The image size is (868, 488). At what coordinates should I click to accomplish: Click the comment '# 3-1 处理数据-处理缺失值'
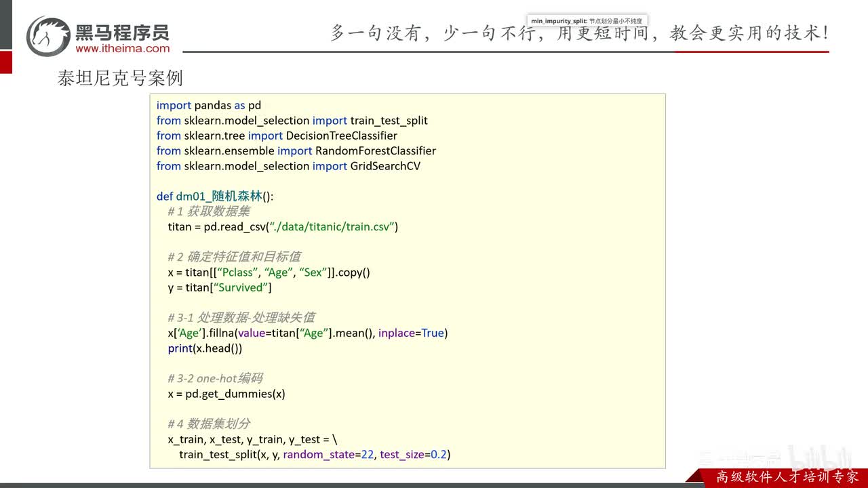241,317
